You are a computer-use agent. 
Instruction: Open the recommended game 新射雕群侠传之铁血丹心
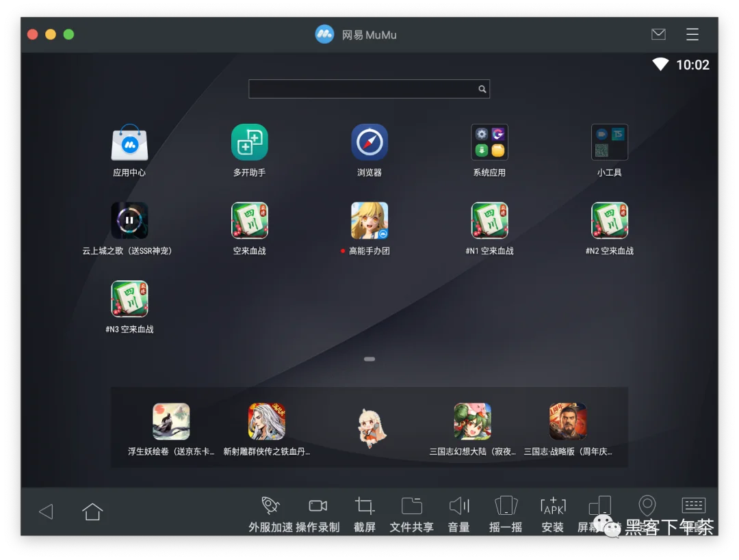266,421
